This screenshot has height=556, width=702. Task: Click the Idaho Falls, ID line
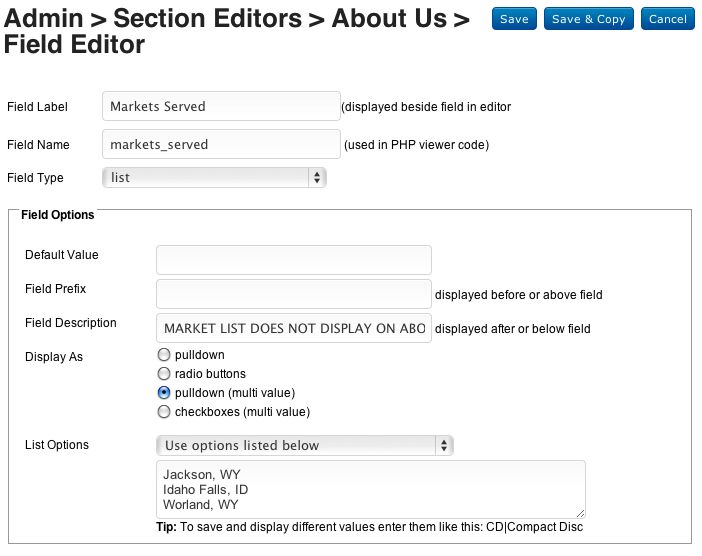pos(205,490)
